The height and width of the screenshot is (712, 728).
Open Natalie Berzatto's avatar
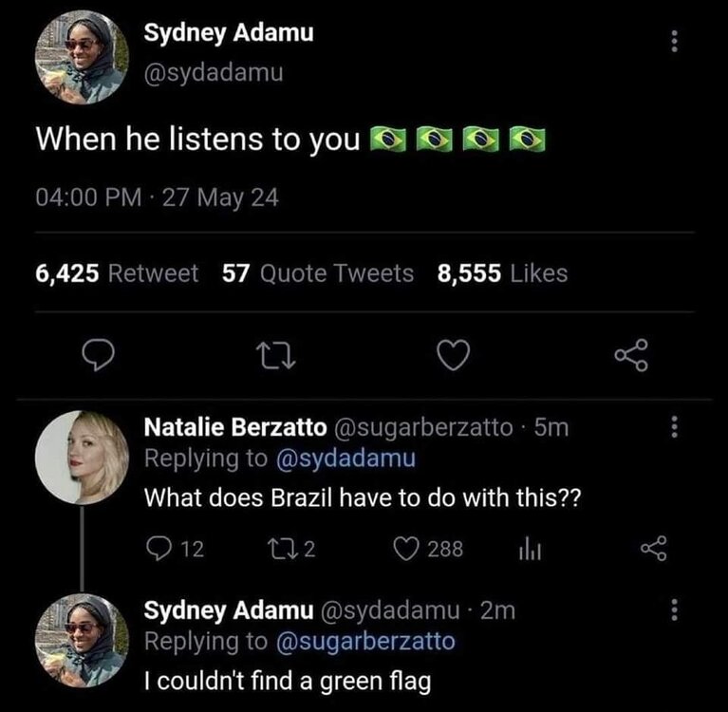[x=83, y=458]
